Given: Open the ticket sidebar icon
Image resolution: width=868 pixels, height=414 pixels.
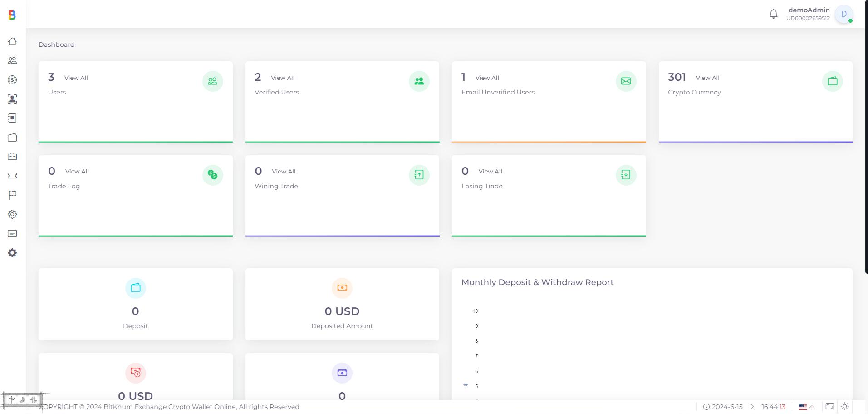Looking at the screenshot, I should pyautogui.click(x=12, y=176).
